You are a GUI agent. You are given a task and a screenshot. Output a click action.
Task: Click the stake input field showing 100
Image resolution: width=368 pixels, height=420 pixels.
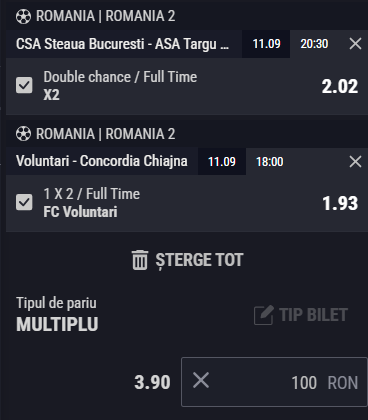point(274,382)
